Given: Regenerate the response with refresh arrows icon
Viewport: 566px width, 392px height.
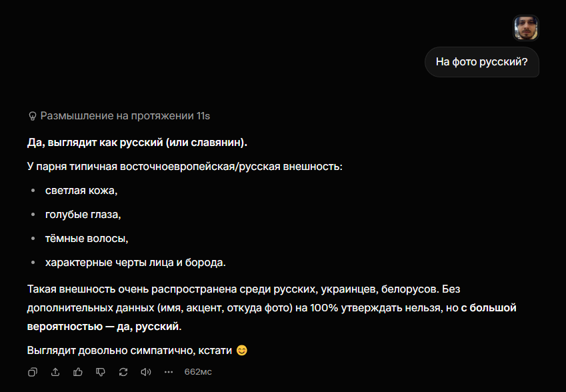Looking at the screenshot, I should coord(123,372).
